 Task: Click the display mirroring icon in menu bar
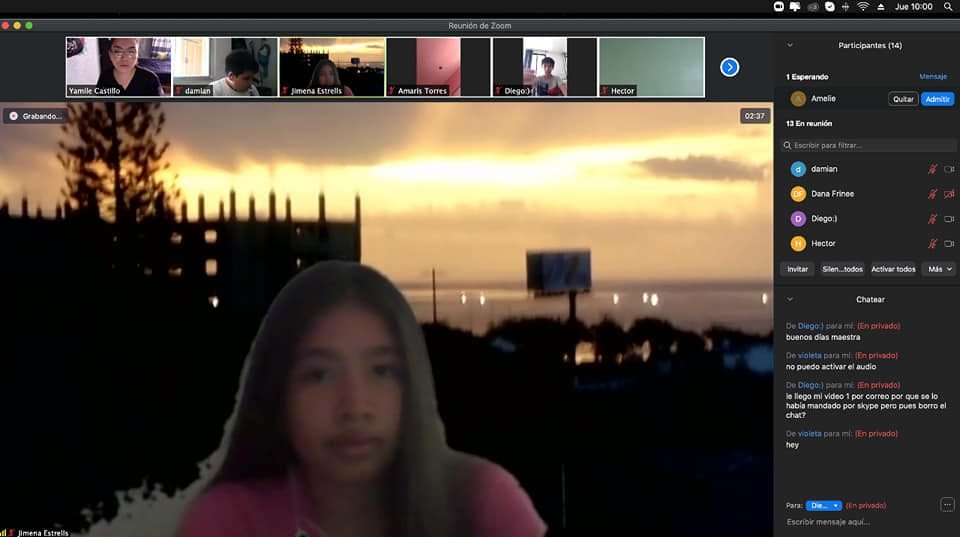tap(795, 7)
